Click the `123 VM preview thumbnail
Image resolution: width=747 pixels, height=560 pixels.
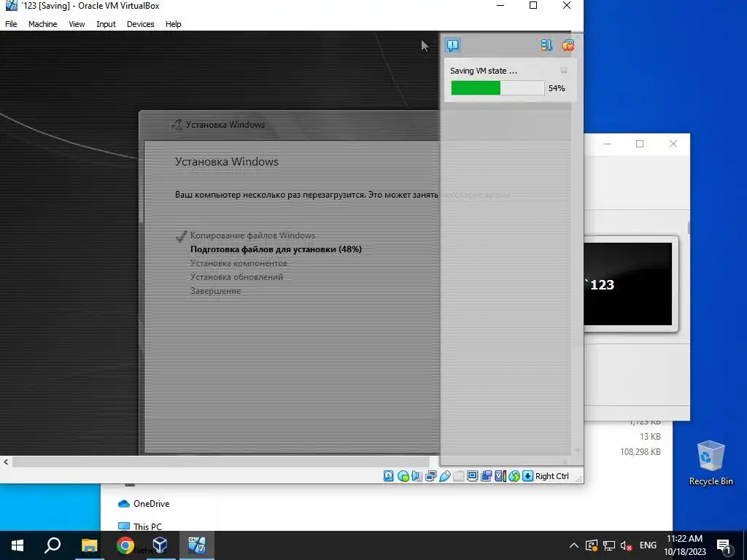[x=628, y=284]
